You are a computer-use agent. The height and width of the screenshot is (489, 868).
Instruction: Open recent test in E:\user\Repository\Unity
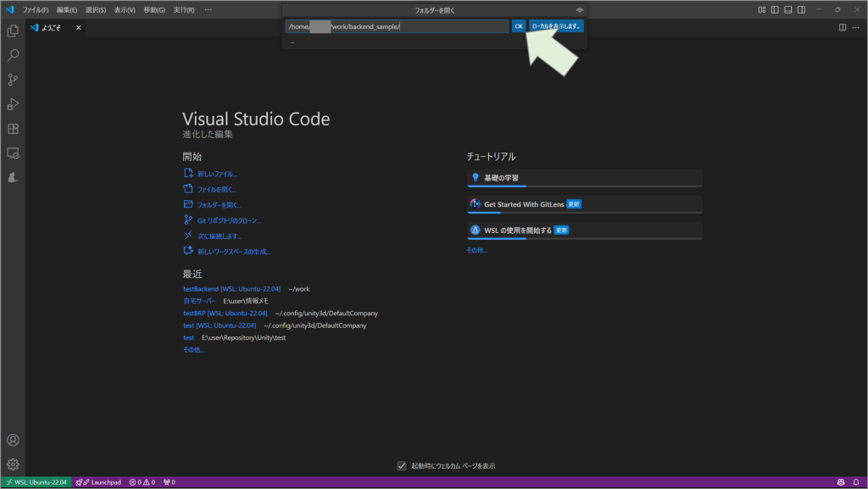(189, 337)
